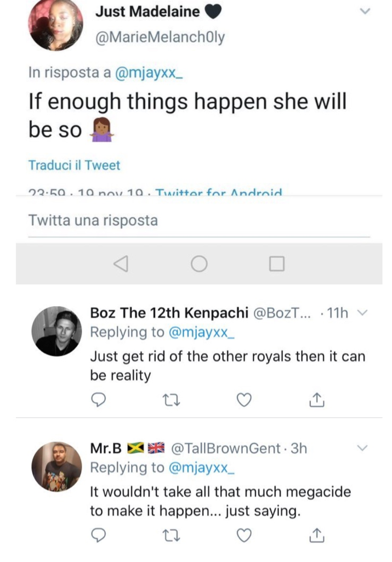Image resolution: width=392 pixels, height=562 pixels.
Task: Like Mr.B's megacide tweet
Action: pyautogui.click(x=244, y=535)
